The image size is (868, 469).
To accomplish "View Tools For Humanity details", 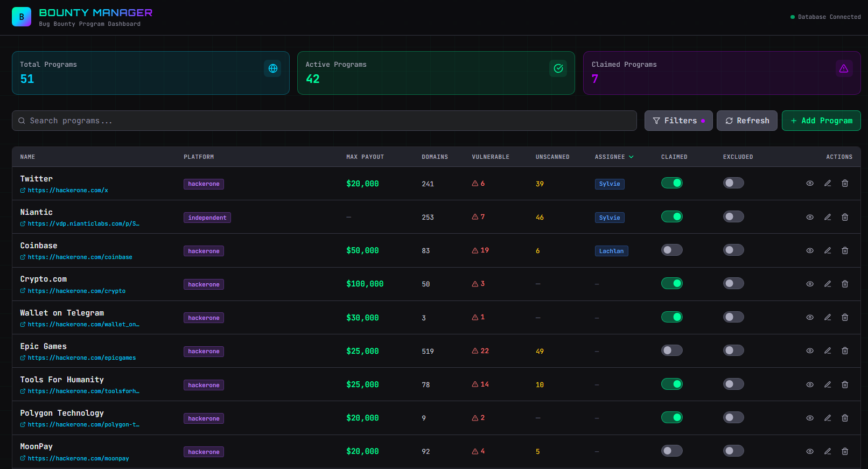I will 810,384.
